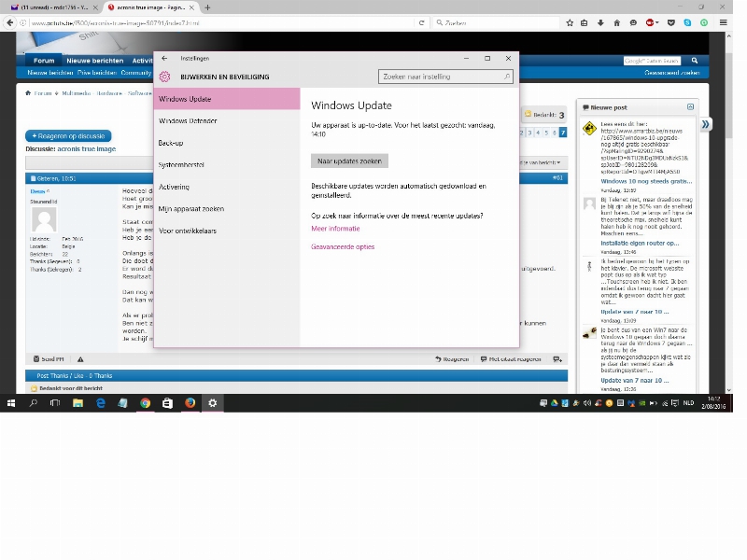Click Met citaat reageren button
747x560 pixels.
(x=511, y=359)
